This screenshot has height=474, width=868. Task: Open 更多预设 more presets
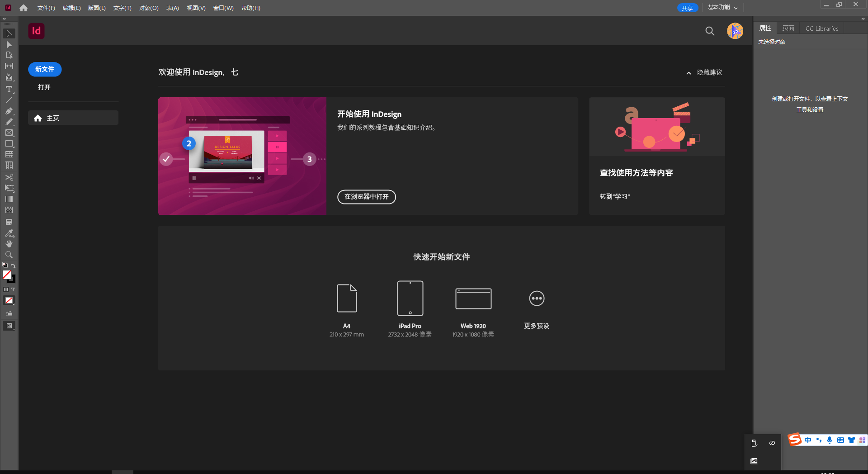pyautogui.click(x=537, y=309)
